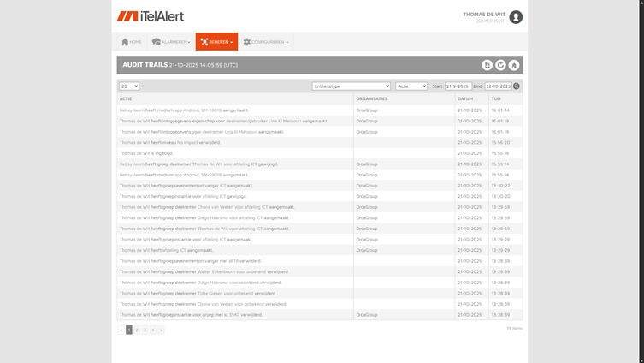
Task: Click the round home icon in Audit Trails header
Action: tap(514, 65)
